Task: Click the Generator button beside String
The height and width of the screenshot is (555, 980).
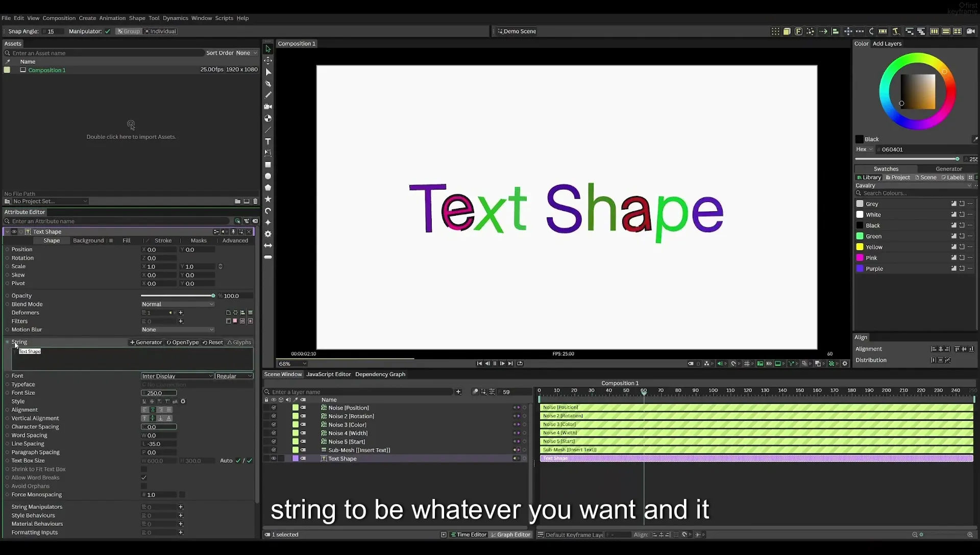Action: coord(146,342)
